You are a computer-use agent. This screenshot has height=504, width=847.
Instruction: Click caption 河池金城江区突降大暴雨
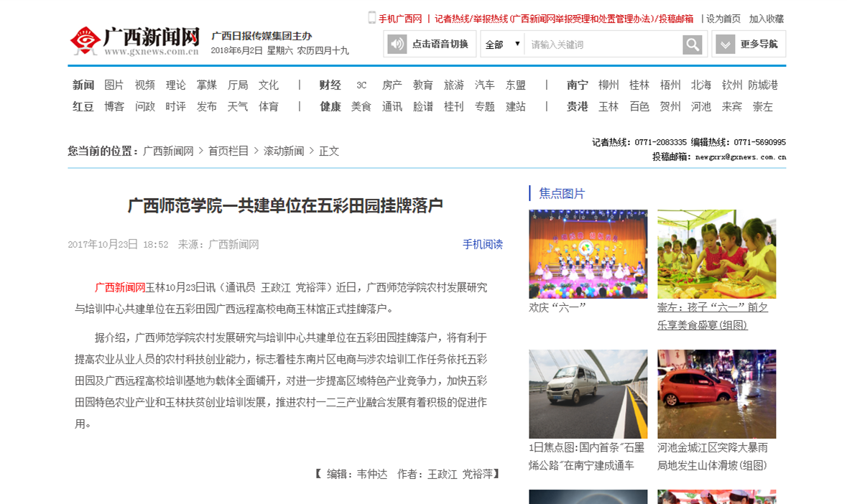pyautogui.click(x=713, y=457)
